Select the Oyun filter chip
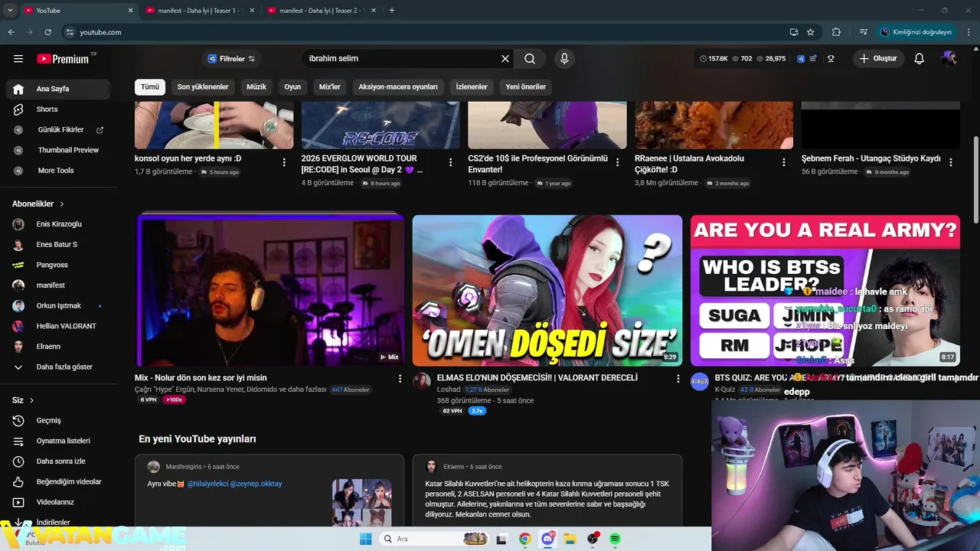 tap(292, 87)
